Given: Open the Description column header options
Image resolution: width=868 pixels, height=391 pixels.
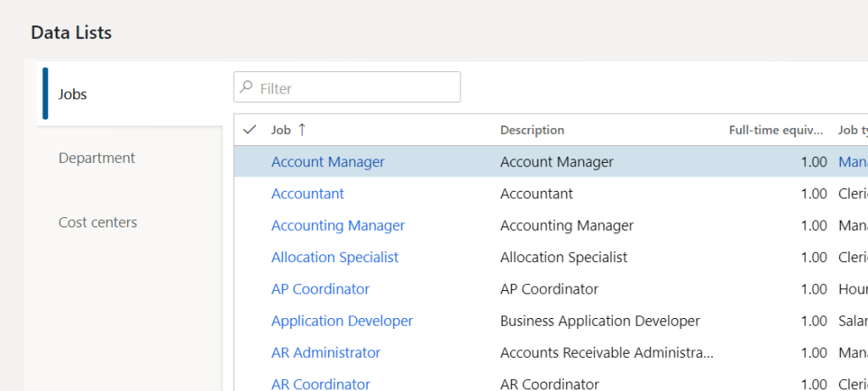Looking at the screenshot, I should point(531,130).
